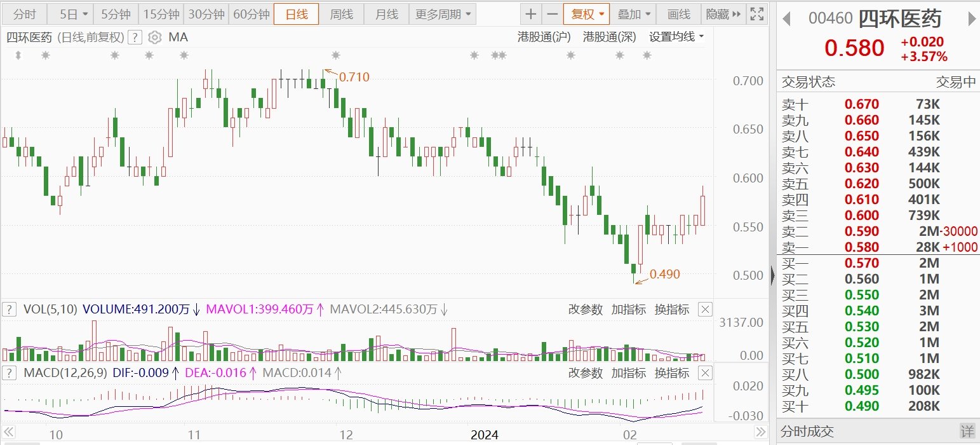Image resolution: width=980 pixels, height=445 pixels.
Task: Close the VOL indicator panel
Action: pyautogui.click(x=705, y=310)
